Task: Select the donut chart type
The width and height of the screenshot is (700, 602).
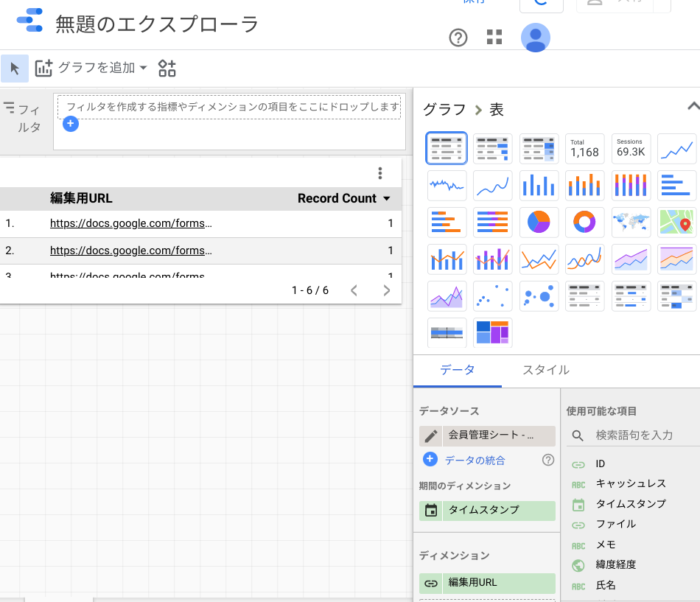Action: (585, 222)
